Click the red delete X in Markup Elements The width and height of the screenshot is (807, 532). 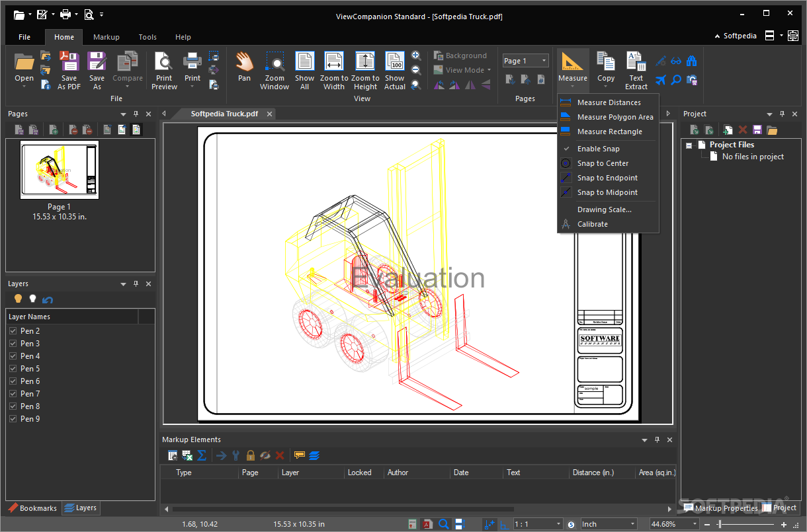(x=280, y=455)
